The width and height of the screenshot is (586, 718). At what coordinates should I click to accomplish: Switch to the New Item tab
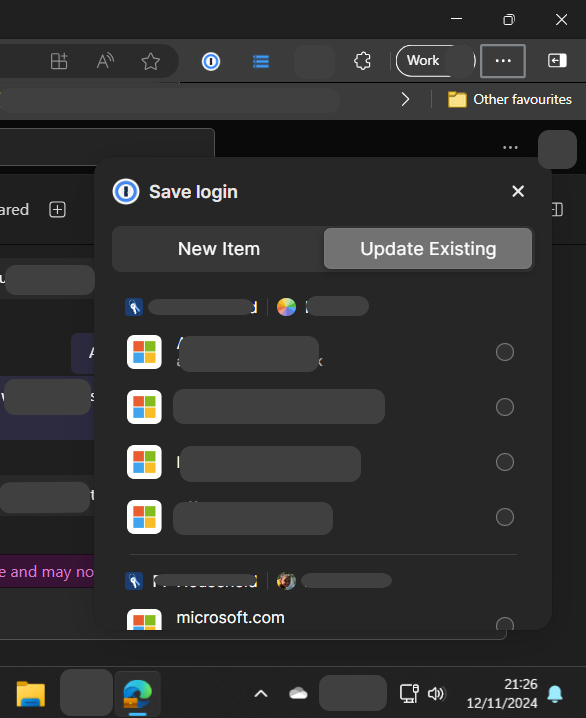click(219, 249)
